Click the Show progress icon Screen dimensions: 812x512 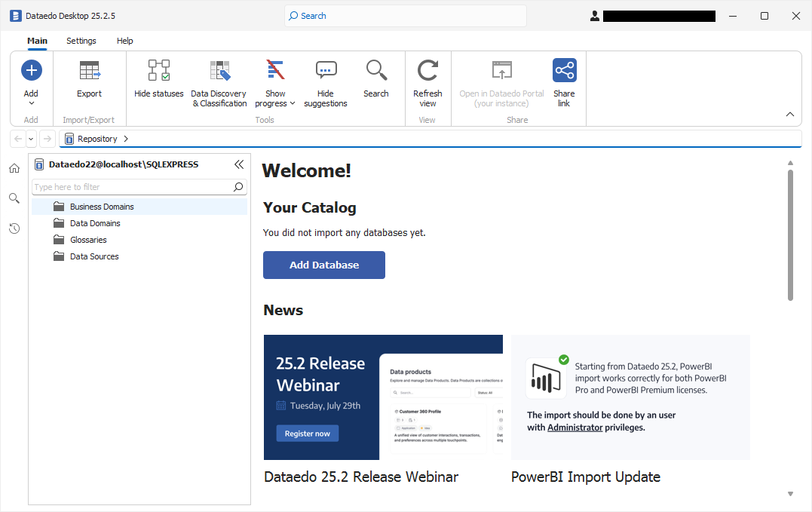pyautogui.click(x=275, y=70)
